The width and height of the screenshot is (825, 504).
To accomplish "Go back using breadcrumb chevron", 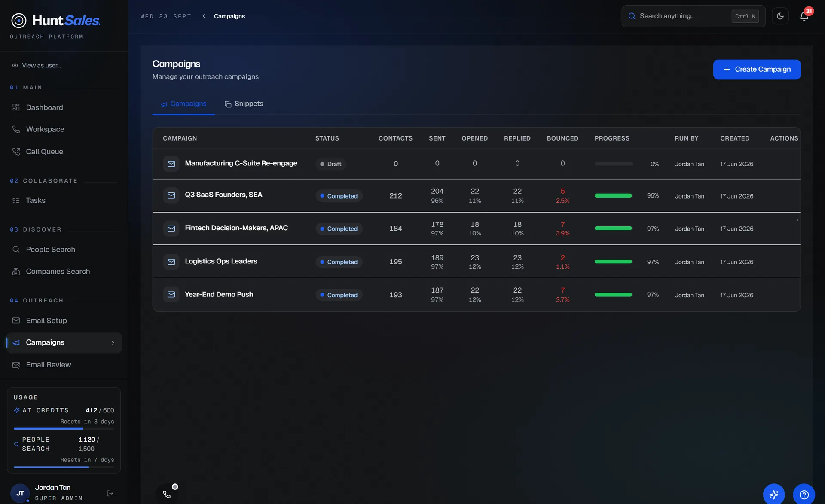I will (x=204, y=16).
